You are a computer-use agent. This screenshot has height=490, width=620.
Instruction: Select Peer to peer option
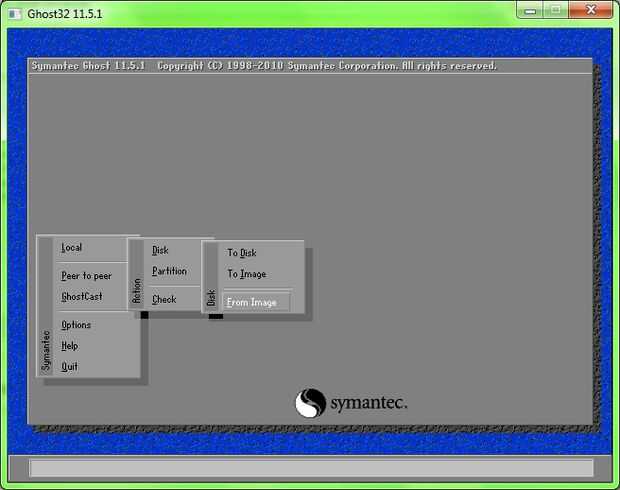[x=86, y=276]
